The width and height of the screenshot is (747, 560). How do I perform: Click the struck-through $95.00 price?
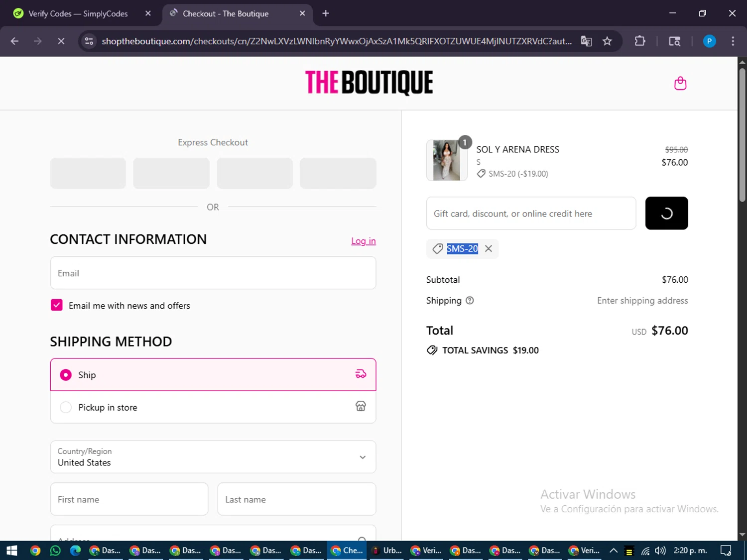point(676,149)
